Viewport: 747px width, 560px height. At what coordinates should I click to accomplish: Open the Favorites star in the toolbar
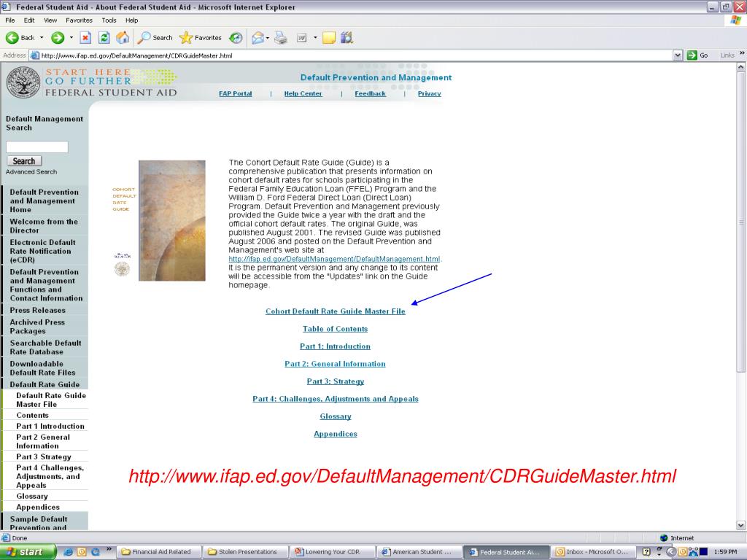click(201, 38)
